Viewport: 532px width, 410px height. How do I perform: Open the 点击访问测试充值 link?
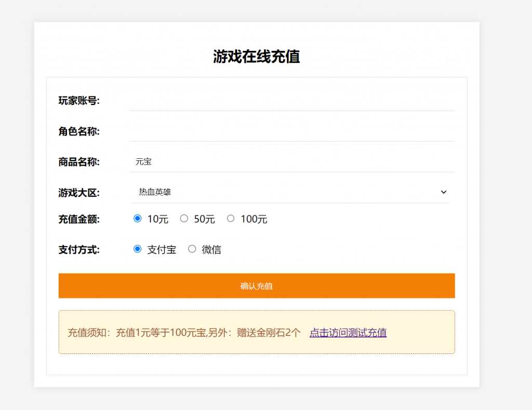click(x=348, y=333)
